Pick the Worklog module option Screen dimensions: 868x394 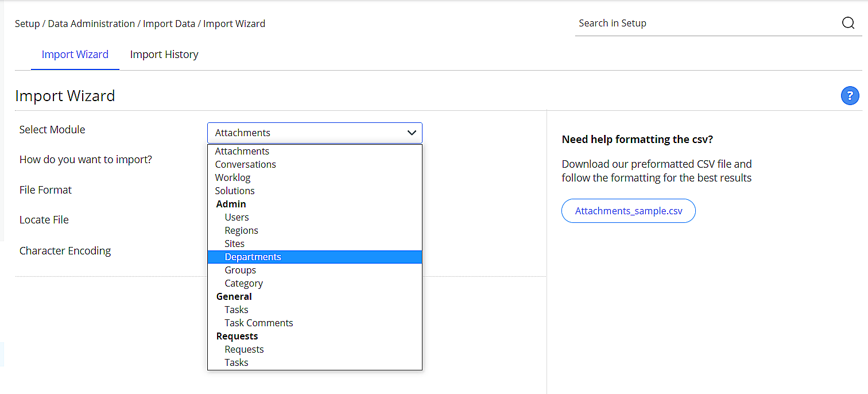233,177
